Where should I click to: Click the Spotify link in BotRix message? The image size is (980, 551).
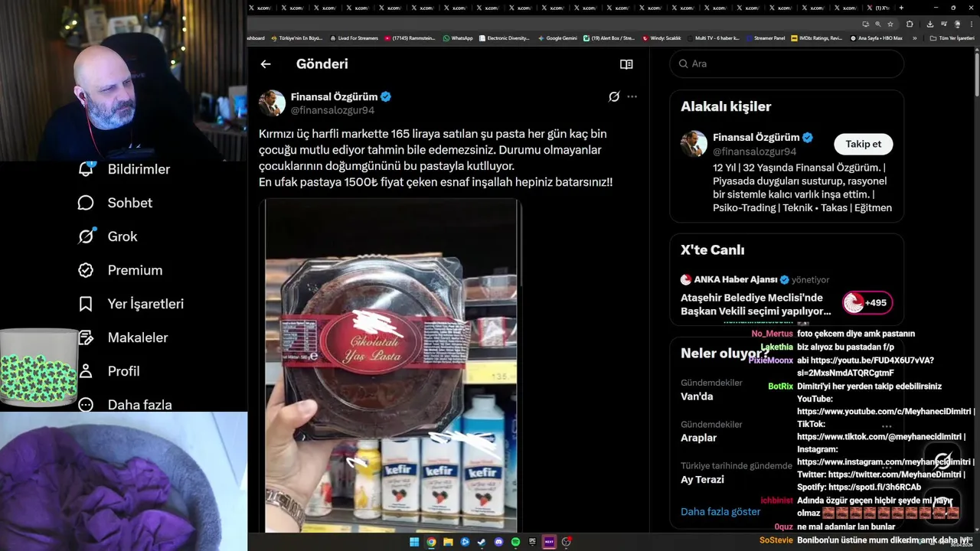pos(874,487)
